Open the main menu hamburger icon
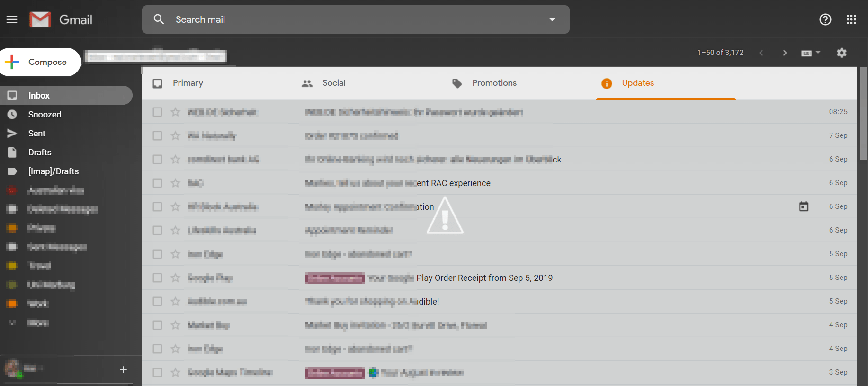This screenshot has width=868, height=386. tap(12, 19)
